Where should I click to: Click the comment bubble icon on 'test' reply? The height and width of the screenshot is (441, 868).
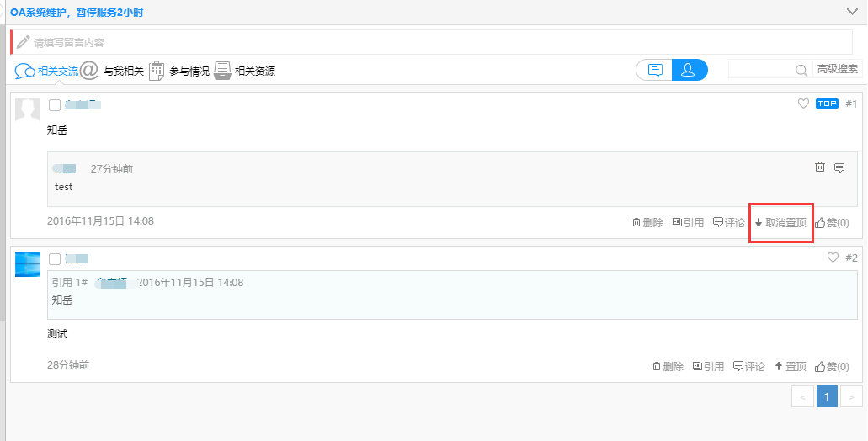coord(839,167)
